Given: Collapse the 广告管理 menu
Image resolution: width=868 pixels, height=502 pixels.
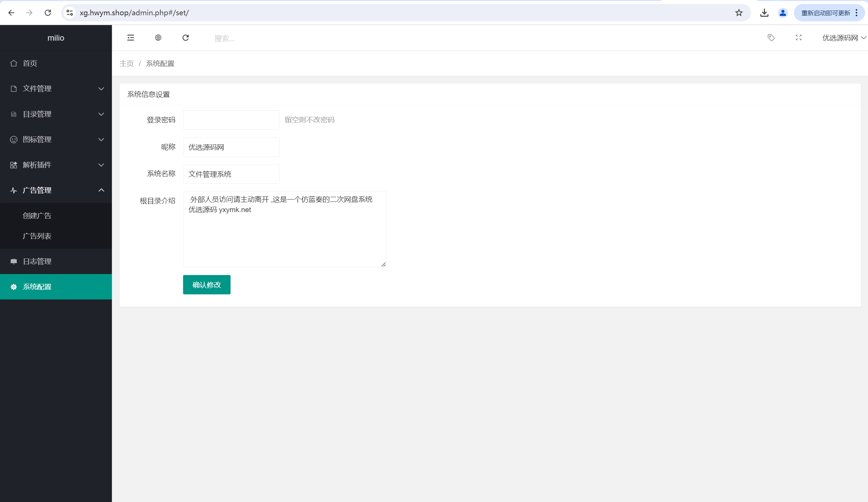Looking at the screenshot, I should [56, 190].
